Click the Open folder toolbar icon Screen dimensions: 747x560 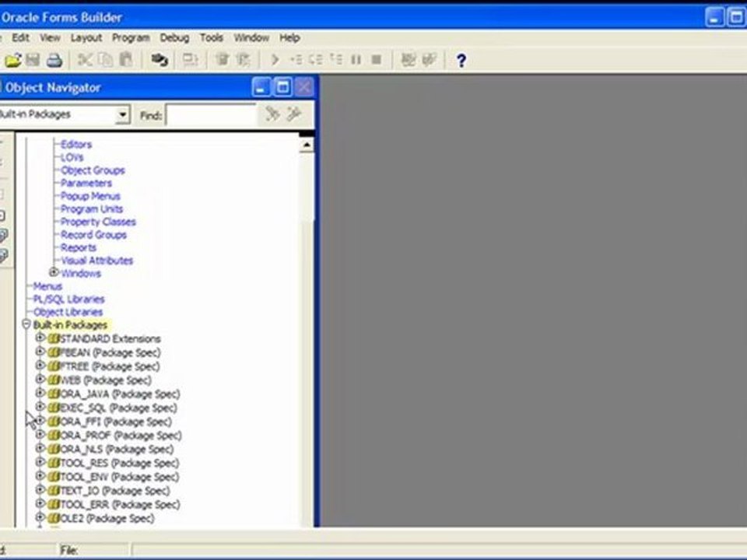click(13, 60)
